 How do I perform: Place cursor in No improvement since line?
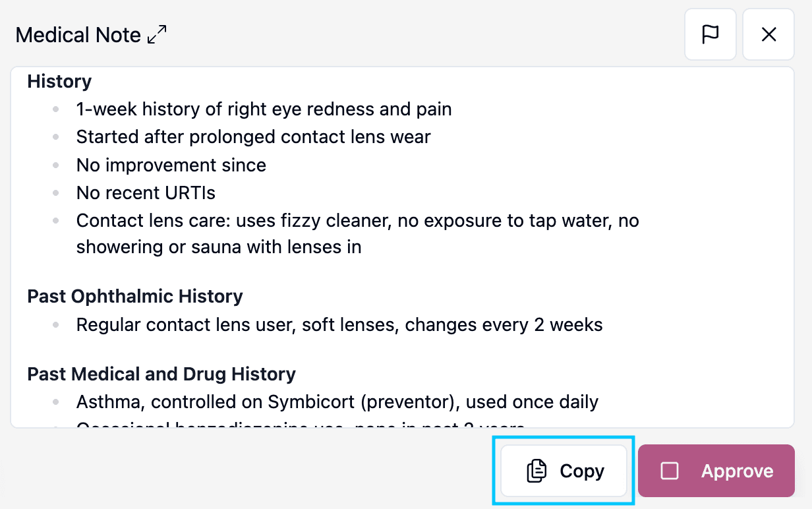coord(171,165)
